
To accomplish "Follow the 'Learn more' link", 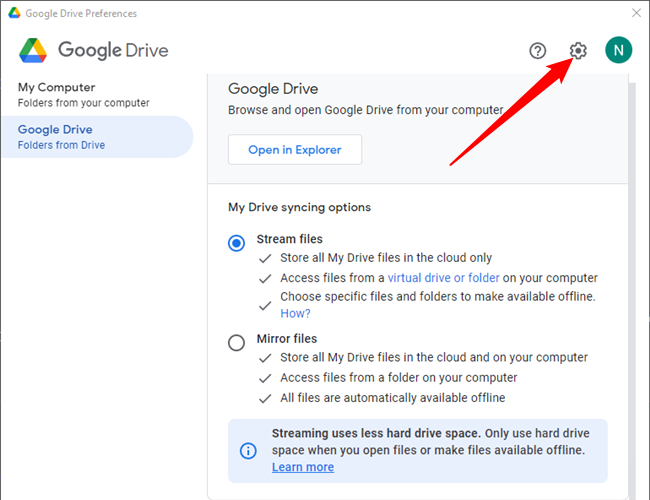I will click(x=303, y=467).
